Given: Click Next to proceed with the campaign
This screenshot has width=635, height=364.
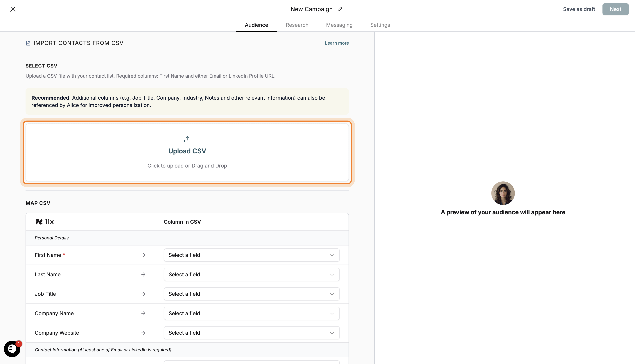Looking at the screenshot, I should click(x=616, y=9).
